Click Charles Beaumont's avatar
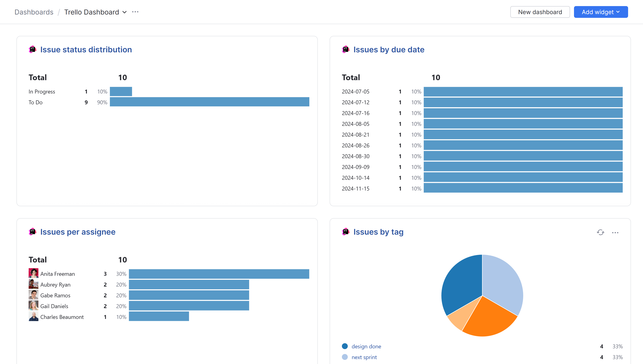The width and height of the screenshot is (643, 364). pyautogui.click(x=33, y=317)
